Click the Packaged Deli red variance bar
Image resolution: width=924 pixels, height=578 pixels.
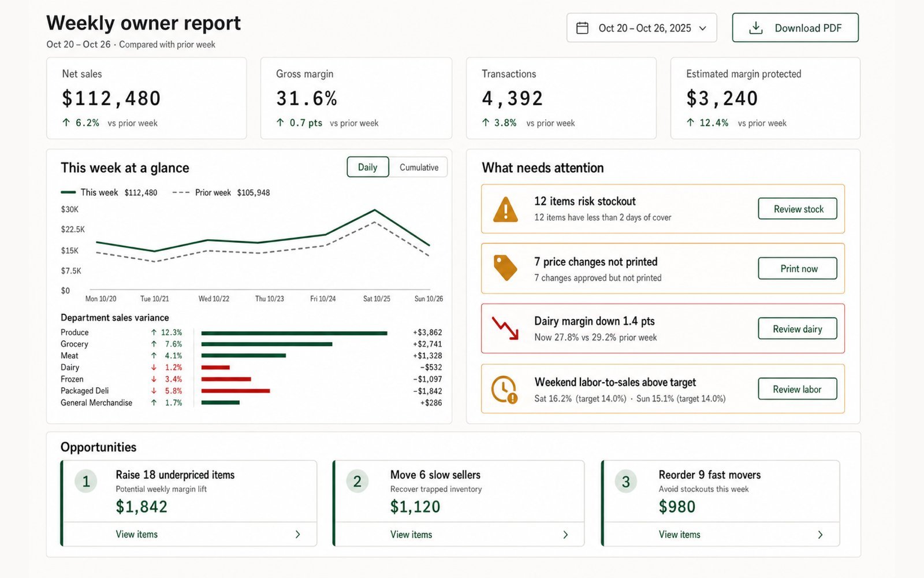click(236, 391)
